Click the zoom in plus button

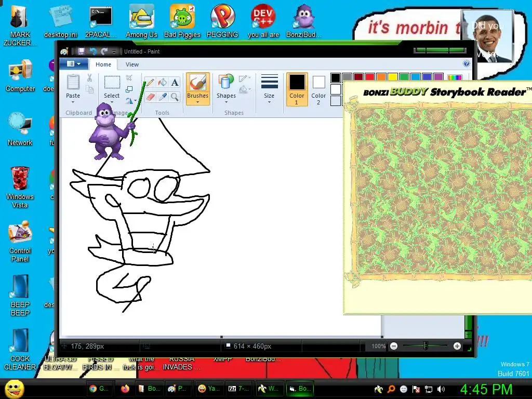coord(457,346)
